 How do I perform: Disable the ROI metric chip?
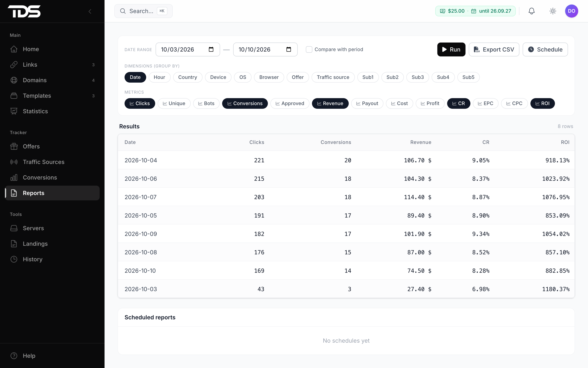click(542, 103)
